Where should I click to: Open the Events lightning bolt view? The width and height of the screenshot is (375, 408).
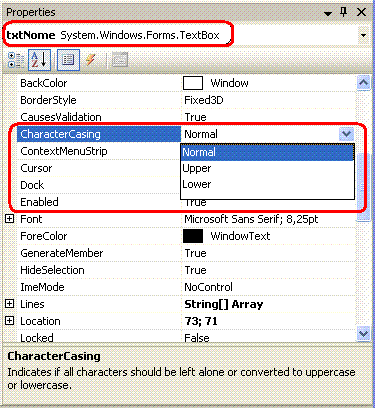point(91,60)
